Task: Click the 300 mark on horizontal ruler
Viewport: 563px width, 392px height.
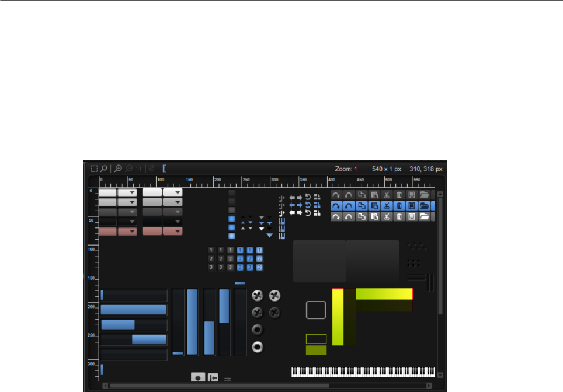Action: click(274, 180)
